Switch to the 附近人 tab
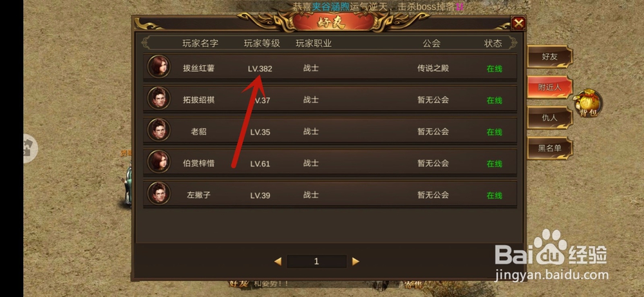 [549, 87]
